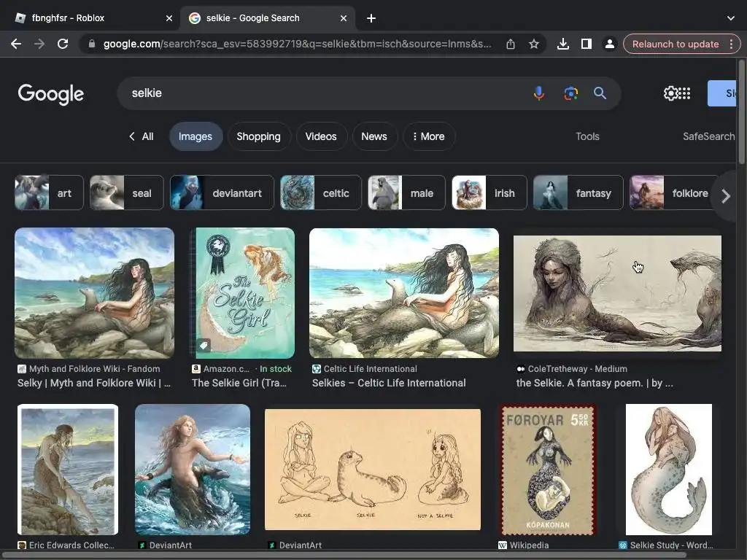Open Chrome's three-dot menu
Screen dimensions: 747x560
pyautogui.click(x=731, y=44)
